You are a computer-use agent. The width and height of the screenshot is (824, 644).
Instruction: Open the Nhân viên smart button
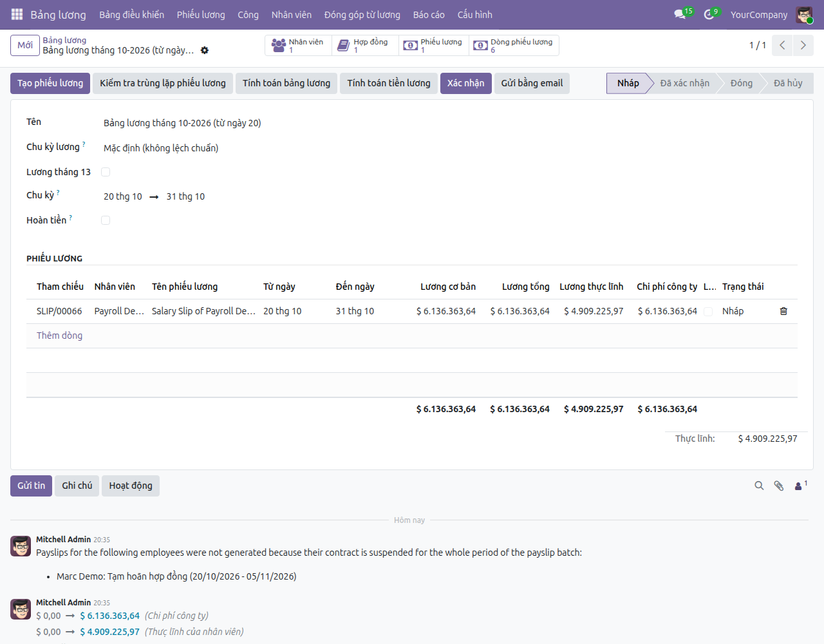tap(298, 45)
